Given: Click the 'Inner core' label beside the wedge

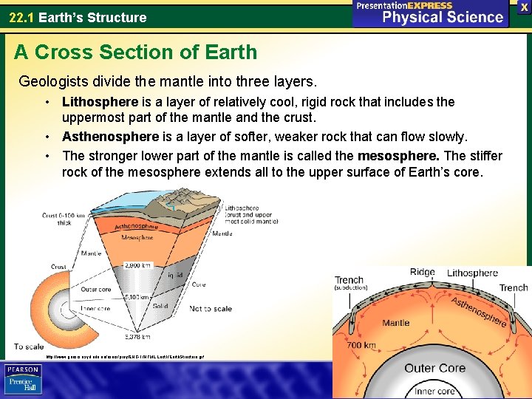Looking at the screenshot, I should coord(95,308).
